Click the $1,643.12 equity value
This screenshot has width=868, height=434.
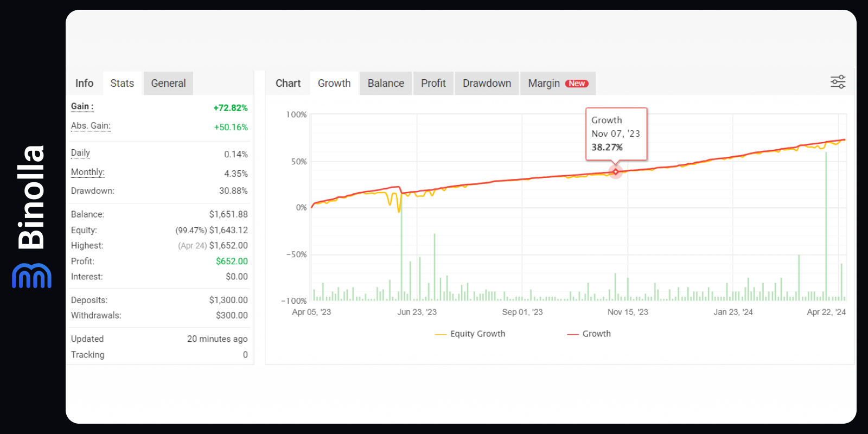click(x=228, y=230)
